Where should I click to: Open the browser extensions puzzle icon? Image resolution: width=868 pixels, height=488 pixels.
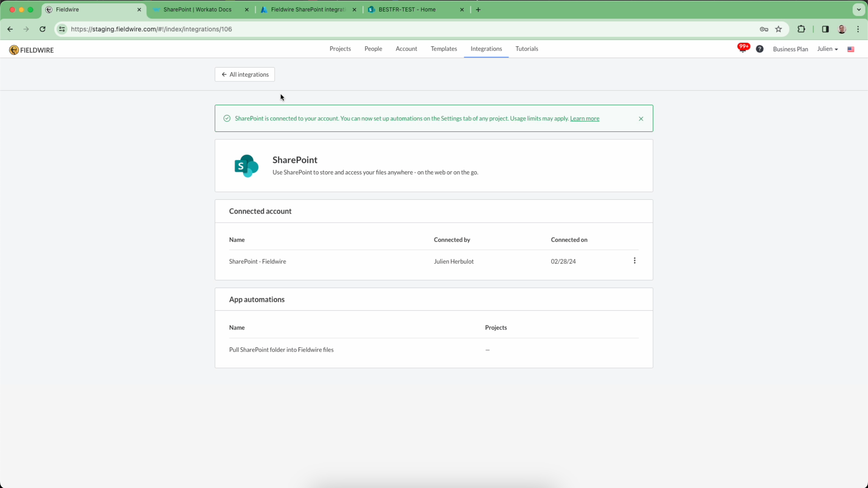click(x=801, y=29)
